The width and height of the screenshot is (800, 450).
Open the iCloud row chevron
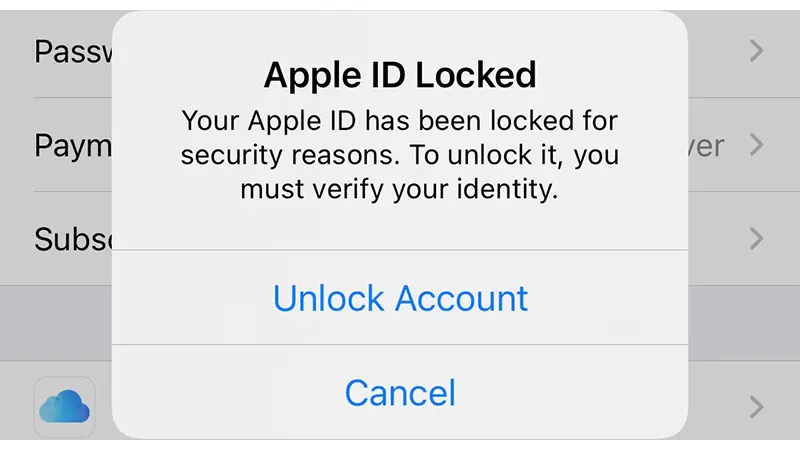(x=756, y=406)
